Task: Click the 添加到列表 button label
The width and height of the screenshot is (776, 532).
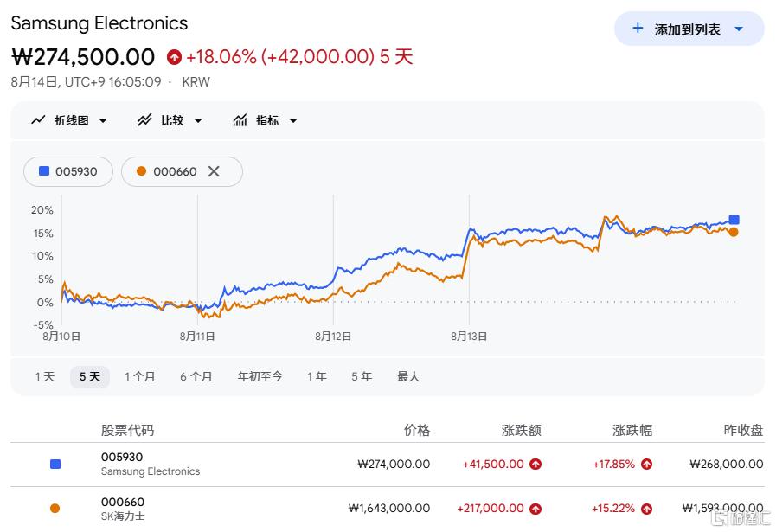Action: tap(688, 29)
